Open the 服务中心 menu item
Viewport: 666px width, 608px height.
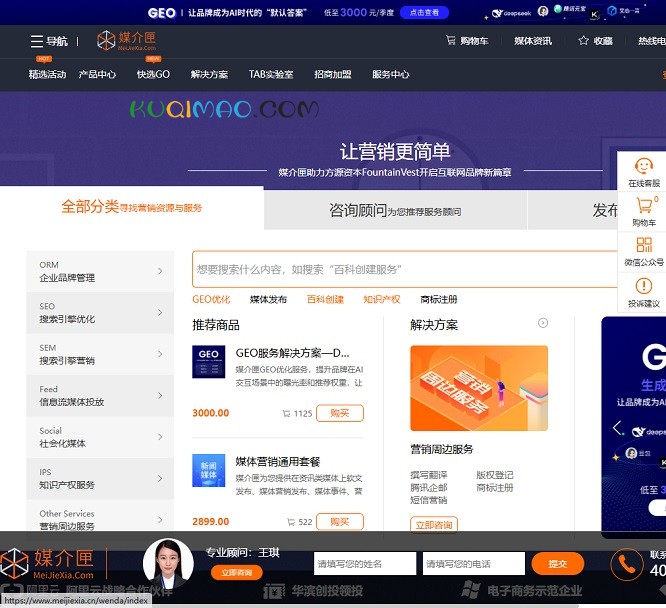pos(391,74)
